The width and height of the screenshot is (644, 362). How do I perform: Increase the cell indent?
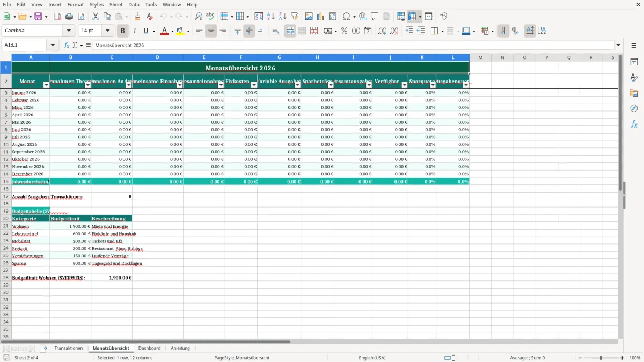(409, 31)
